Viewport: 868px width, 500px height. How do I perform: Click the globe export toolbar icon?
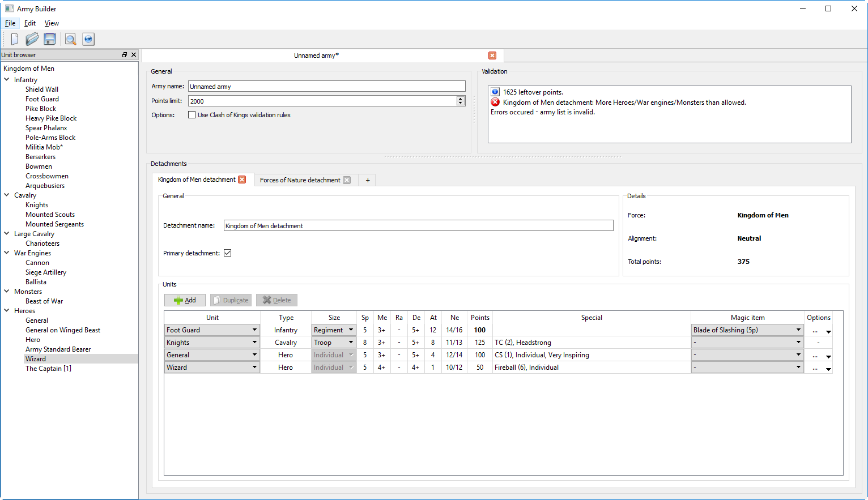point(88,39)
